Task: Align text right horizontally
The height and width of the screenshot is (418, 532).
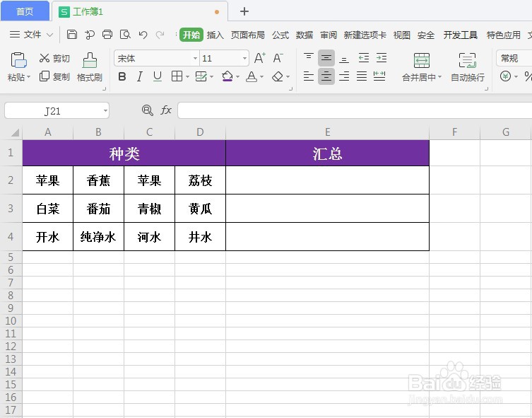Action: pyautogui.click(x=344, y=76)
